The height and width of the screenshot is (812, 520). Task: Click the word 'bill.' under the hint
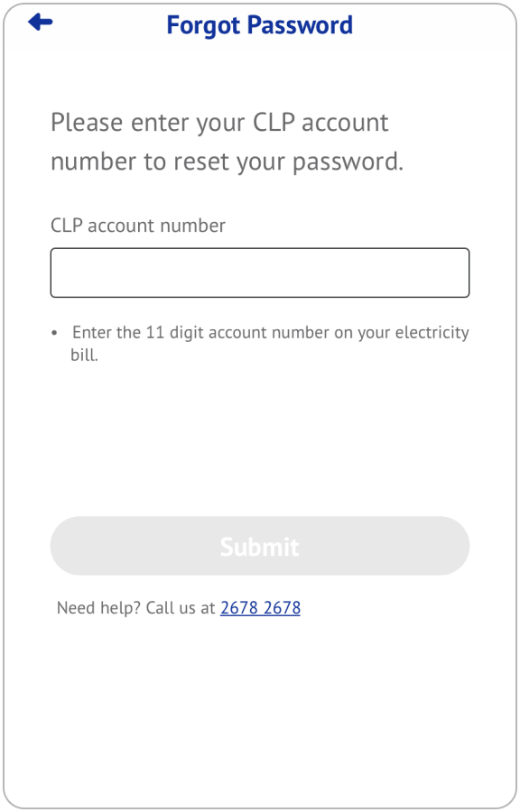(x=85, y=355)
